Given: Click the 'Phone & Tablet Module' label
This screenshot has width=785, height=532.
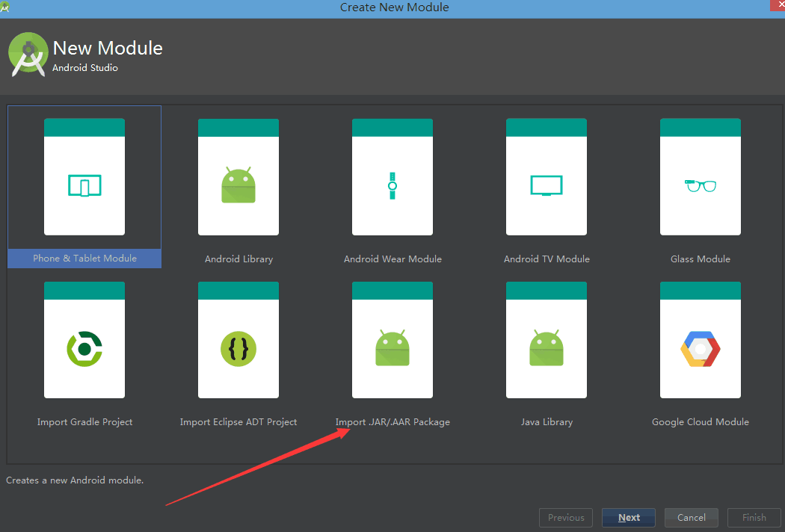Looking at the screenshot, I should [x=84, y=259].
